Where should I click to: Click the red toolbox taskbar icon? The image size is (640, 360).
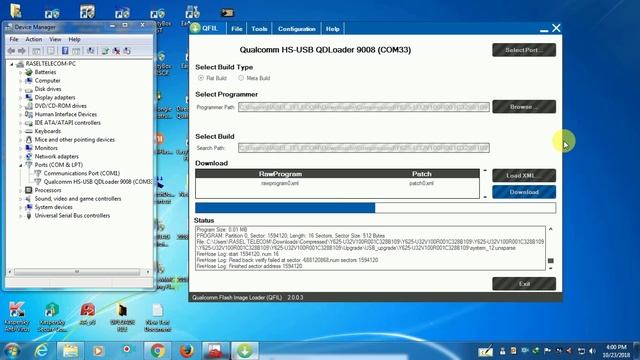(216, 351)
